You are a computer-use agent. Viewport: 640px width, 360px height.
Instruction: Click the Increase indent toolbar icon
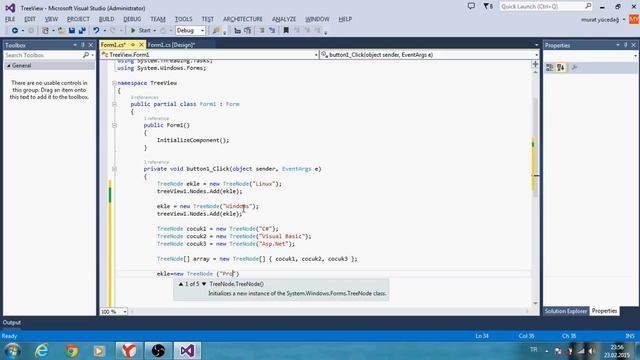click(x=247, y=31)
